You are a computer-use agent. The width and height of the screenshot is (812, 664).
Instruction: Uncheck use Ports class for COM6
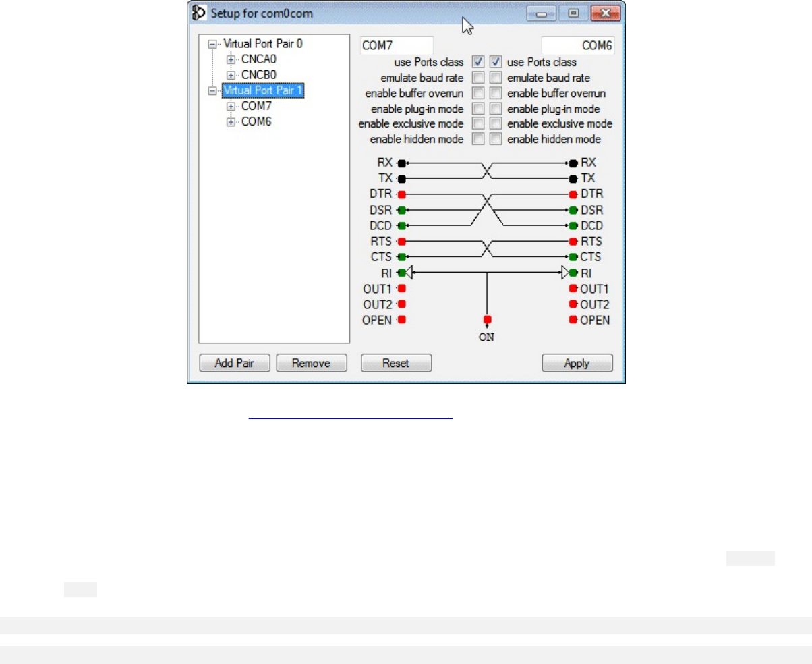coord(496,62)
